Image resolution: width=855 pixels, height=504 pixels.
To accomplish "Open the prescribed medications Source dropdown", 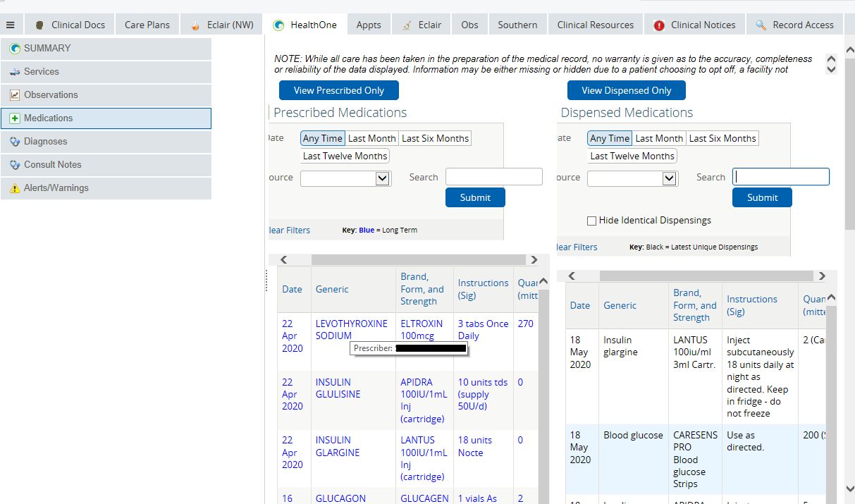I will pos(345,178).
